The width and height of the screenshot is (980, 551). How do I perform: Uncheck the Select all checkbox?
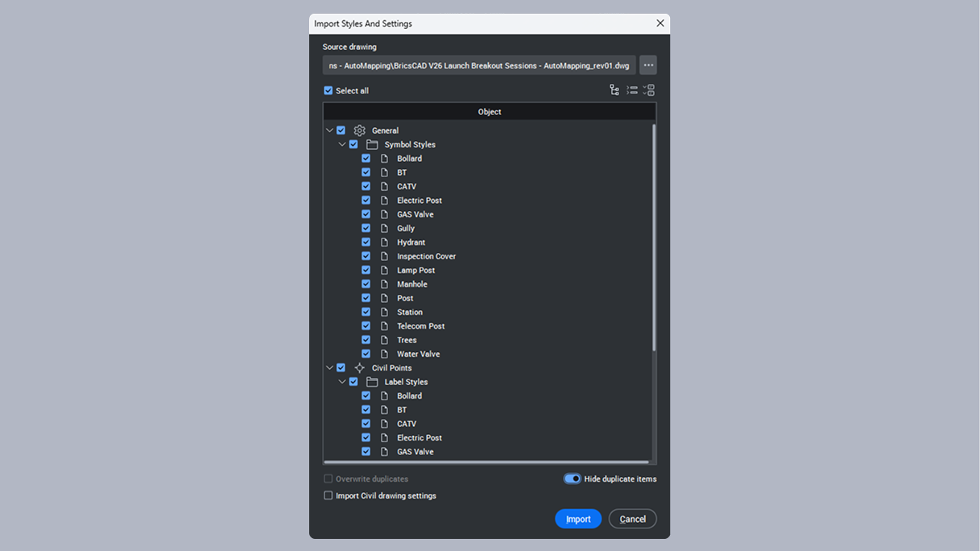328,90
